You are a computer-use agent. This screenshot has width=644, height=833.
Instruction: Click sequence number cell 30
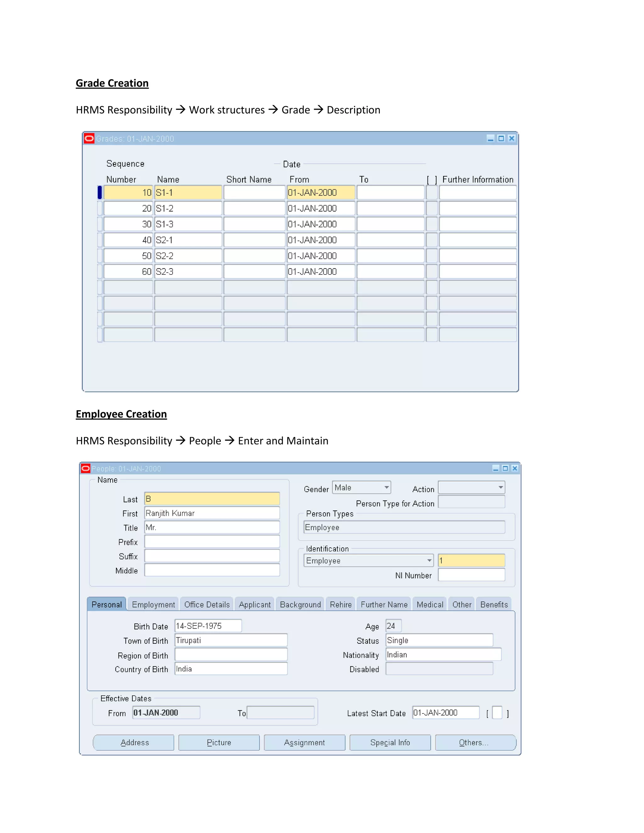click(x=128, y=224)
